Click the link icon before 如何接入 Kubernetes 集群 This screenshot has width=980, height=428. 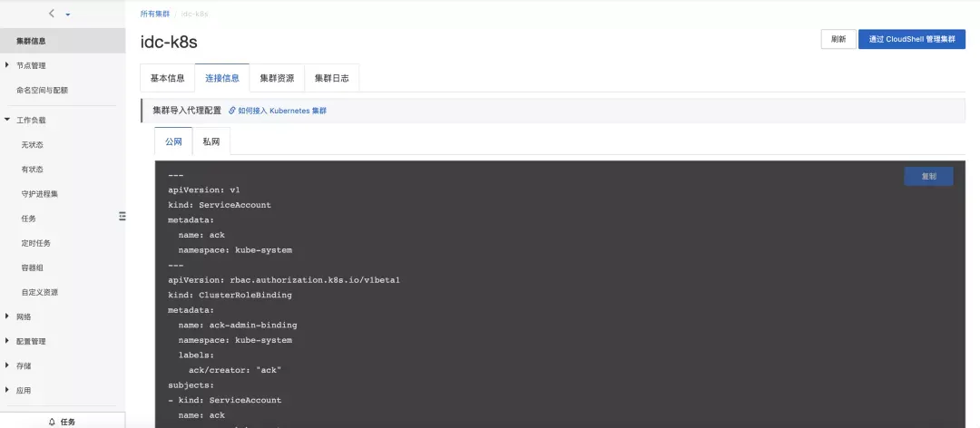point(232,111)
